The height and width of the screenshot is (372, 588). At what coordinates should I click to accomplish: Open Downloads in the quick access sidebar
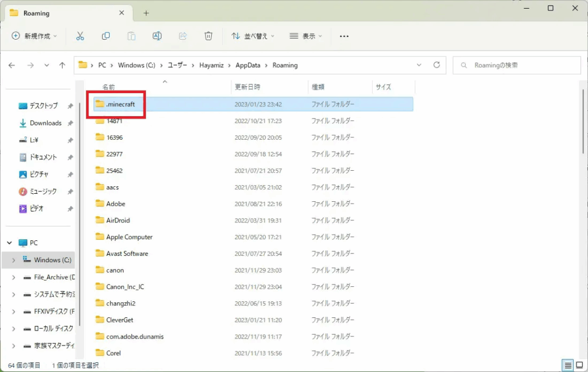pos(45,123)
